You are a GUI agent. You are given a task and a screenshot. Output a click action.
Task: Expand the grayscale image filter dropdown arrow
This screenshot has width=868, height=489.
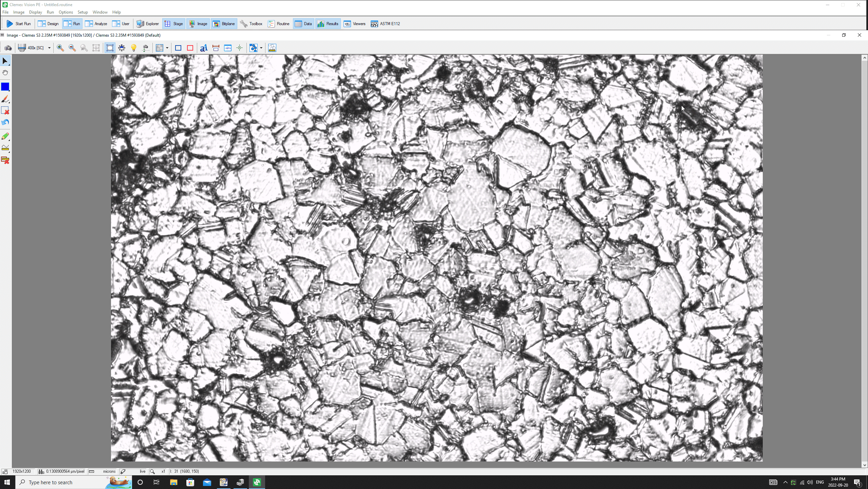(x=167, y=48)
